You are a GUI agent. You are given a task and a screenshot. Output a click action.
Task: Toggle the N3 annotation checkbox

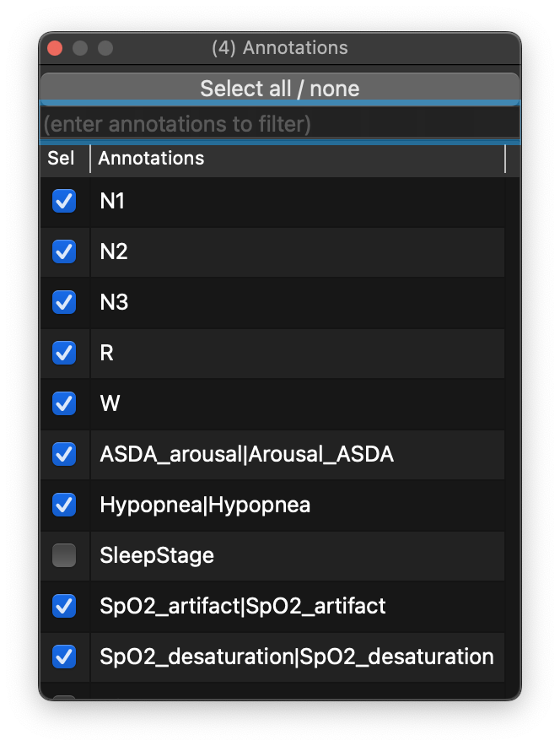click(64, 302)
